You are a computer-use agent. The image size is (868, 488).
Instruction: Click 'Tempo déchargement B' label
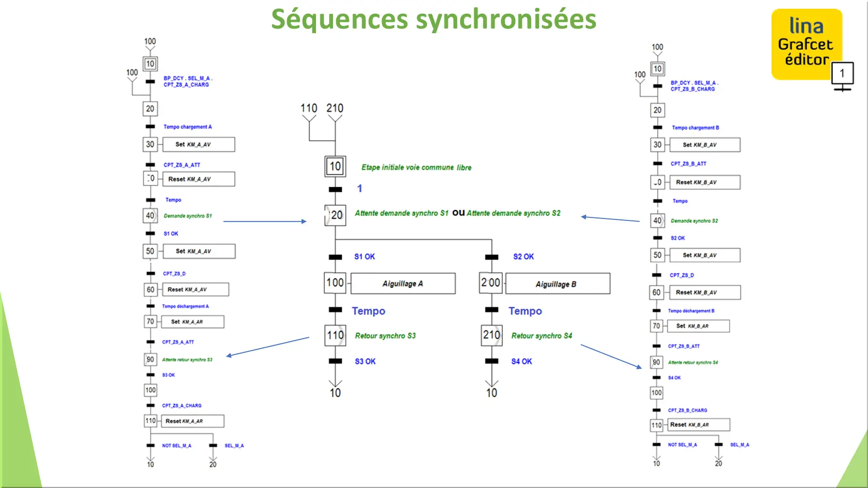point(691,311)
